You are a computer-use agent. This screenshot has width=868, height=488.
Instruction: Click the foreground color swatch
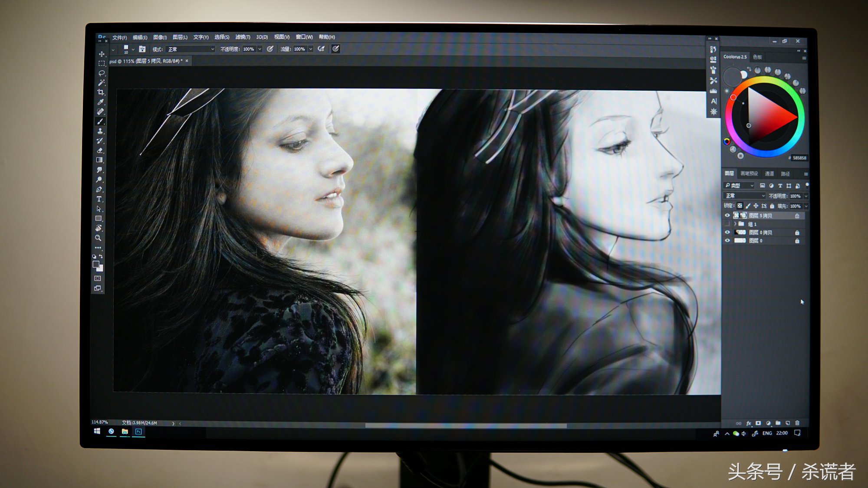[96, 264]
